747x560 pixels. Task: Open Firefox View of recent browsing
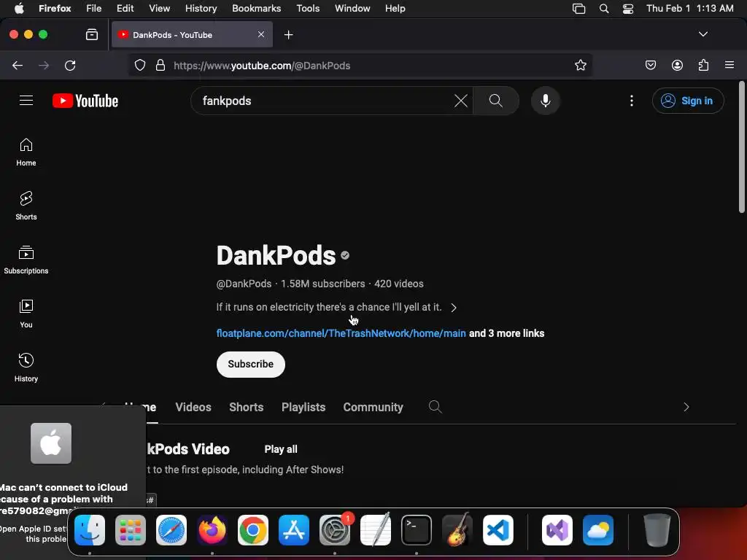tap(91, 34)
